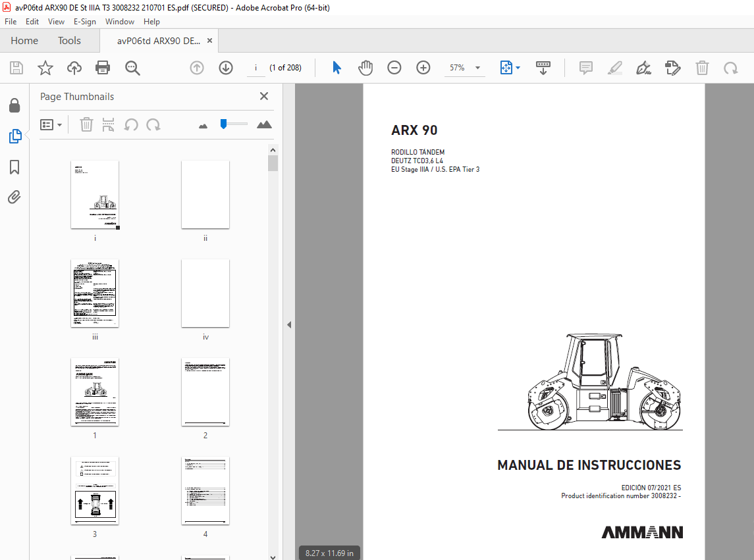Click the '(1 of 208)' page count text
Viewport: 754px width, 560px height.
click(286, 68)
